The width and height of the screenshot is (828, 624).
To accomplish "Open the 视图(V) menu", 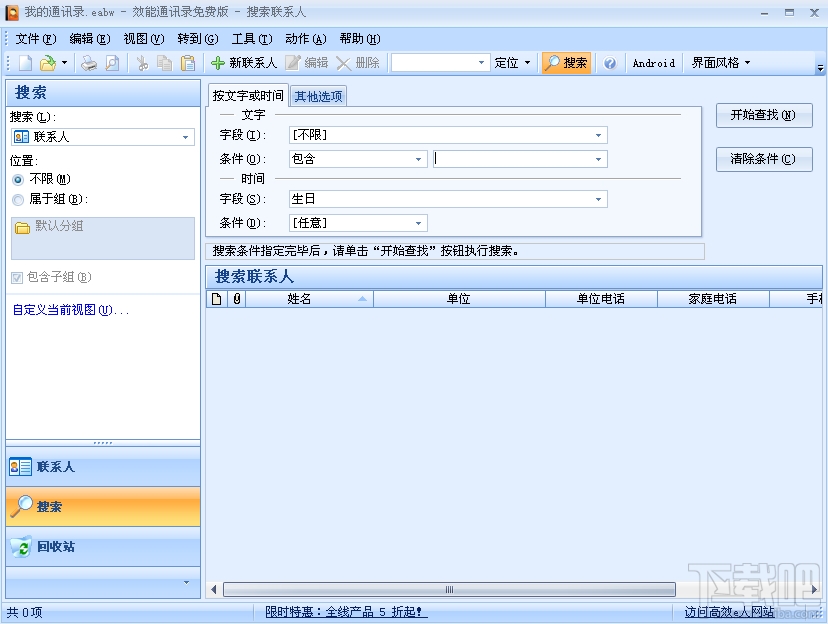I will tap(144, 39).
